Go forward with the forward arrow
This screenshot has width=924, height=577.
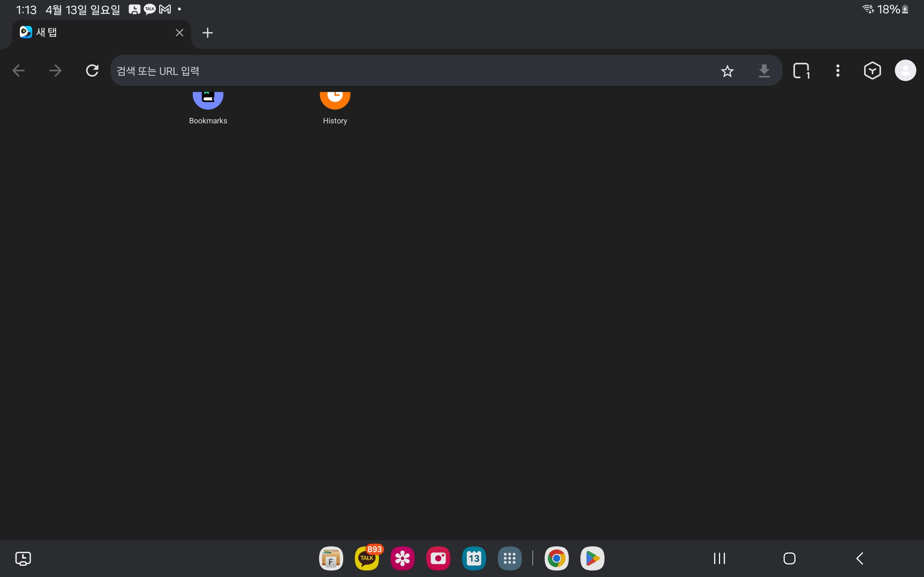[x=55, y=71]
